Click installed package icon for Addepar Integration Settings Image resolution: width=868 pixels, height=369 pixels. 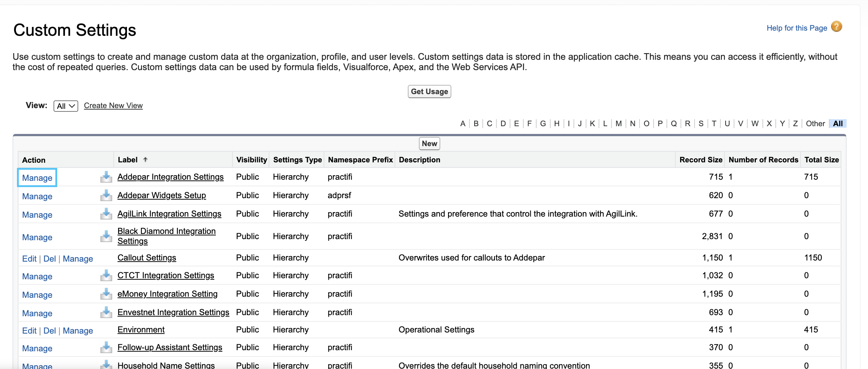click(x=106, y=177)
